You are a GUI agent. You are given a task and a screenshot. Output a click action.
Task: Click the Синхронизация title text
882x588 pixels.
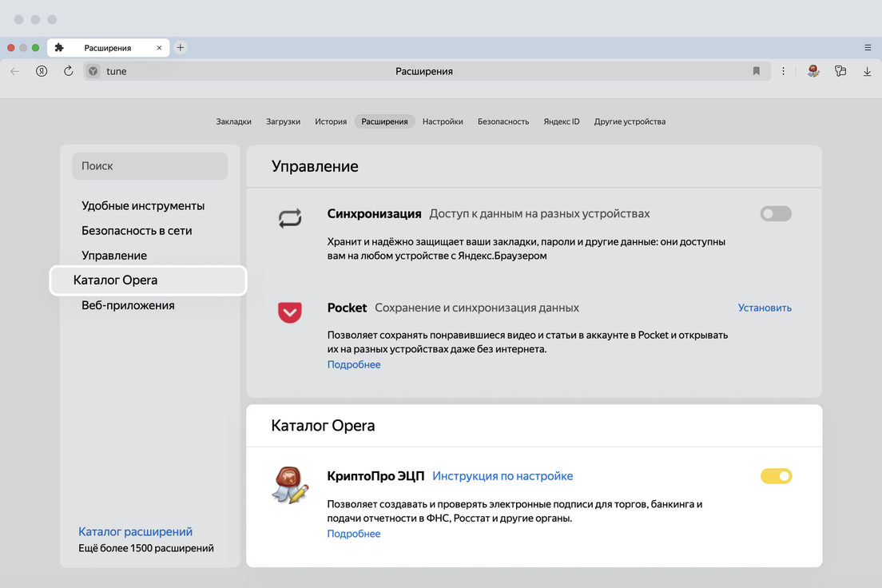[x=374, y=214]
